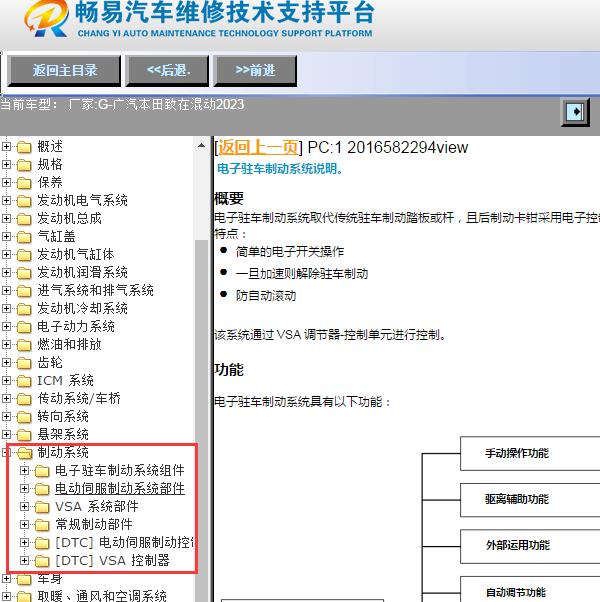Expand the 气缸盖 node
600x602 pixels.
tap(6, 236)
